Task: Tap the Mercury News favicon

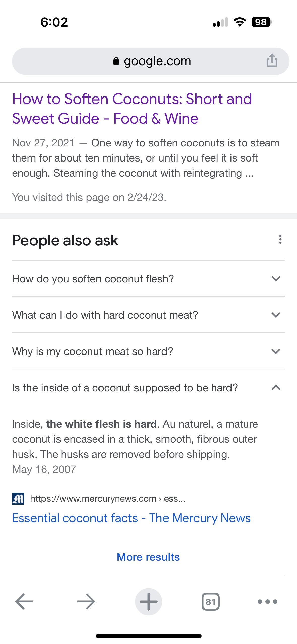Action: point(18,499)
